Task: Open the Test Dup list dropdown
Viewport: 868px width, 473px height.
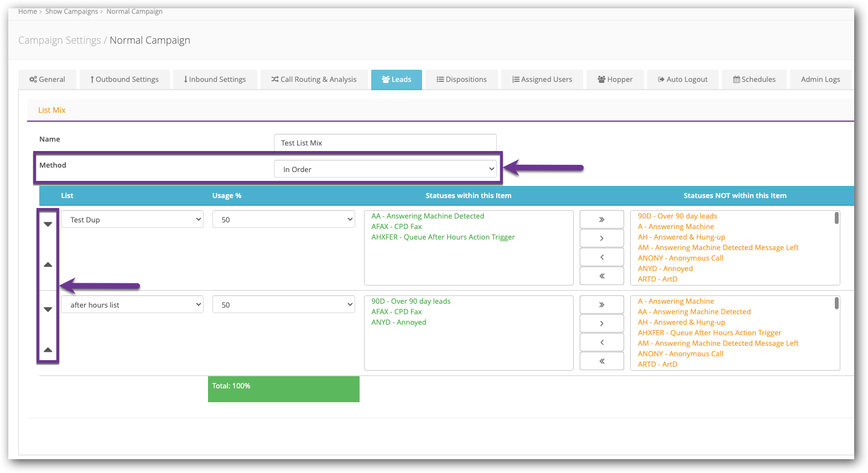Action: (132, 220)
